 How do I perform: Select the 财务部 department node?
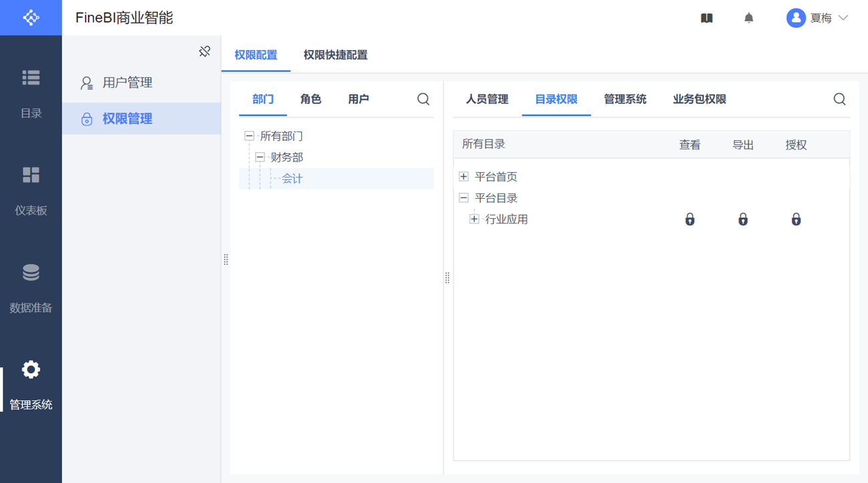[287, 157]
